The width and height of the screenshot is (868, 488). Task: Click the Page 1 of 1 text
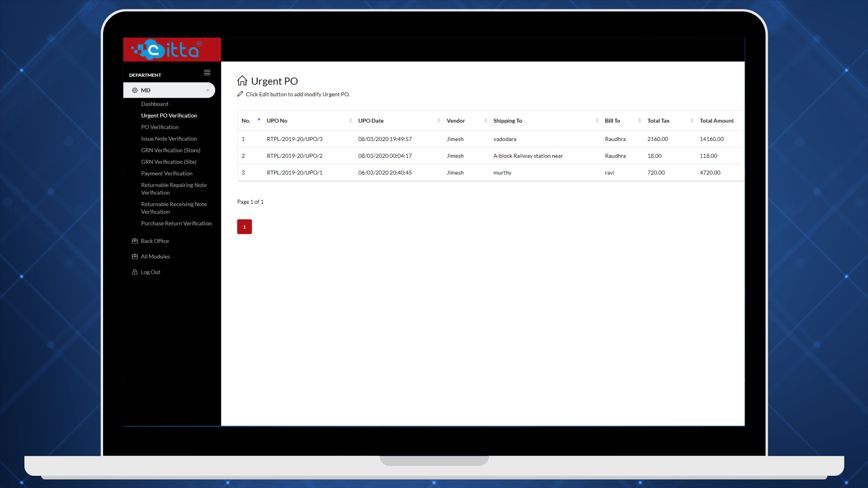point(250,202)
